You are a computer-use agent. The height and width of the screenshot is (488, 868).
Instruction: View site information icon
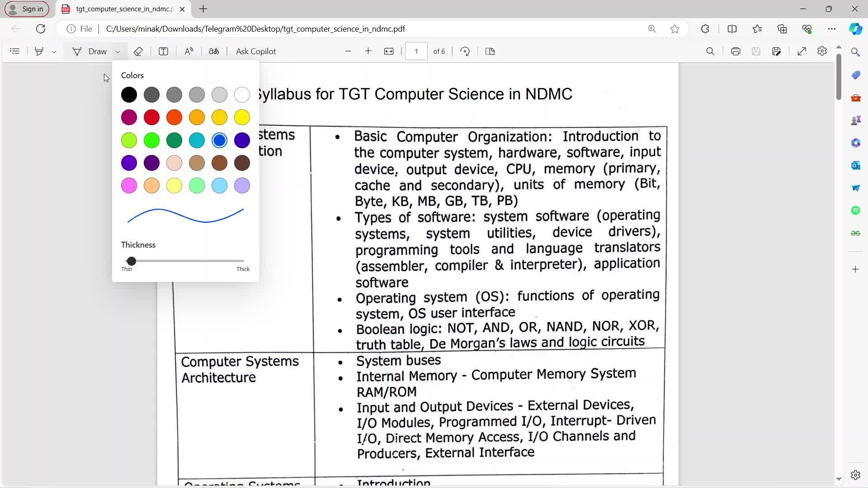click(71, 29)
